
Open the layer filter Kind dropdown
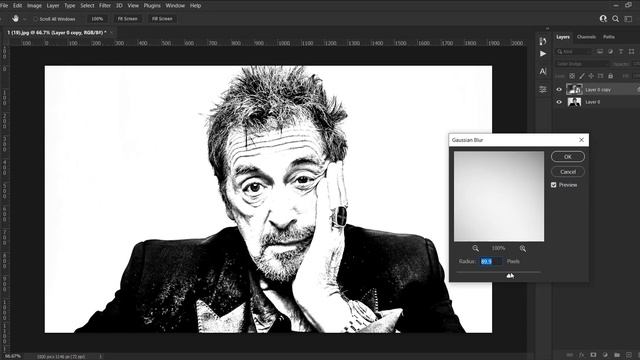point(574,52)
